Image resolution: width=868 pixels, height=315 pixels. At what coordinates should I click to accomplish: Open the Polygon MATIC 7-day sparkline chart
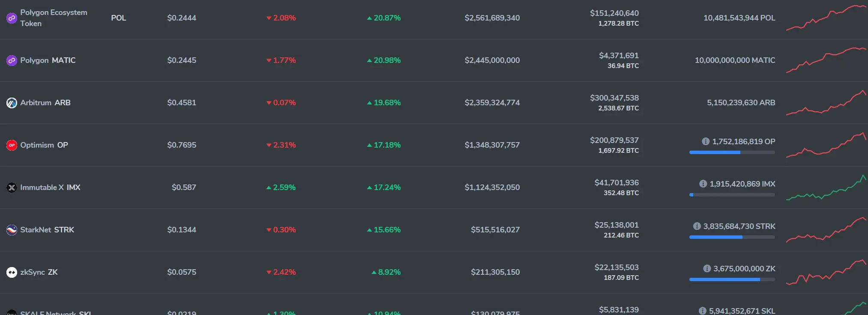tap(826, 60)
